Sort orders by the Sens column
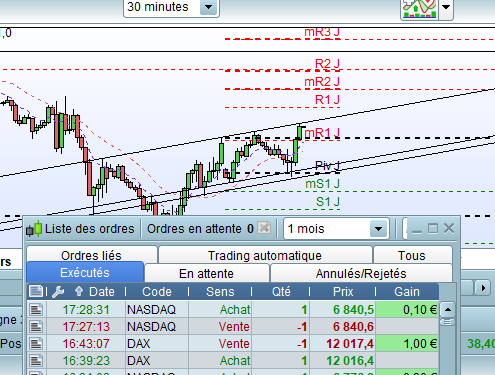 220,292
